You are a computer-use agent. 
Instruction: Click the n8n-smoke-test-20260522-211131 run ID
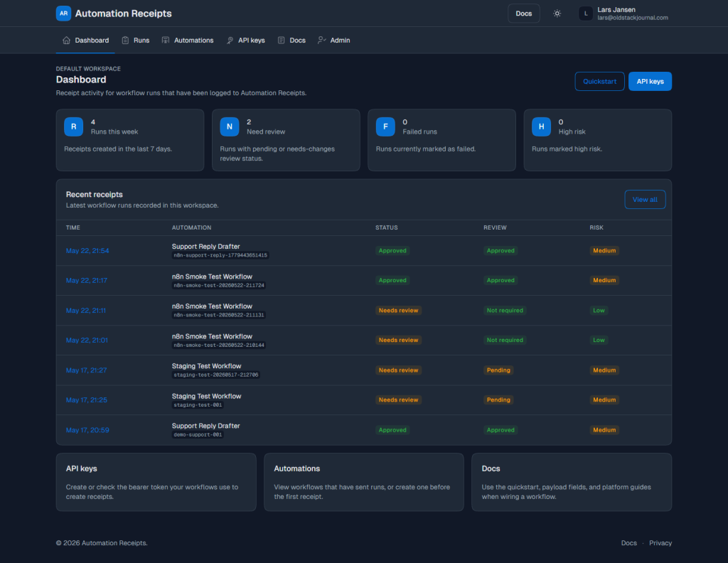coord(219,315)
